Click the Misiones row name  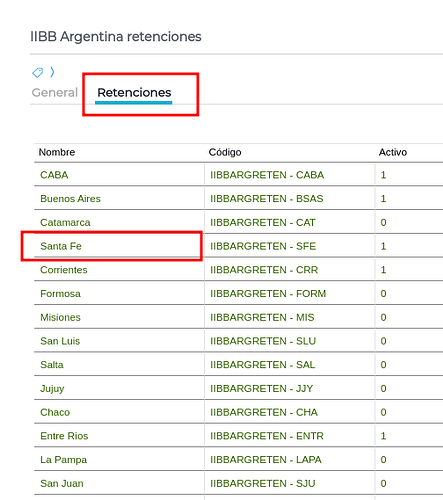tap(60, 317)
